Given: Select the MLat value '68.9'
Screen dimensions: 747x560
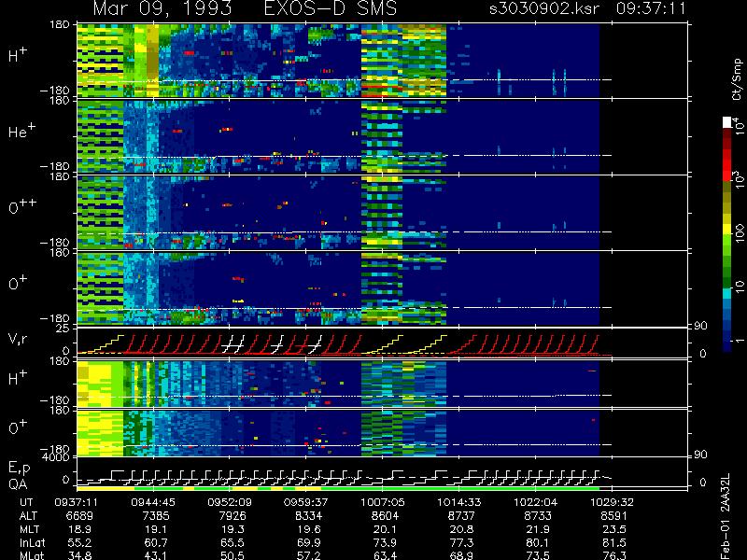Looking at the screenshot, I should (461, 555).
